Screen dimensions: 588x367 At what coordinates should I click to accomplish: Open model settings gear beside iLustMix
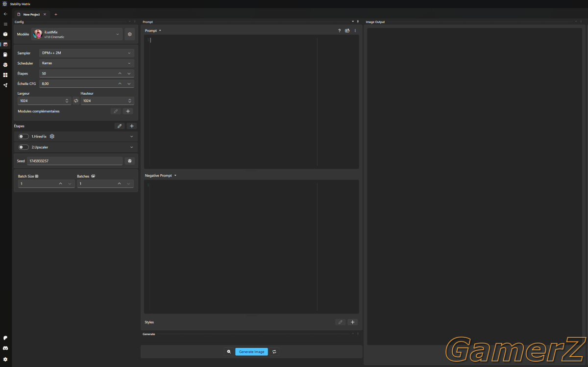[130, 34]
